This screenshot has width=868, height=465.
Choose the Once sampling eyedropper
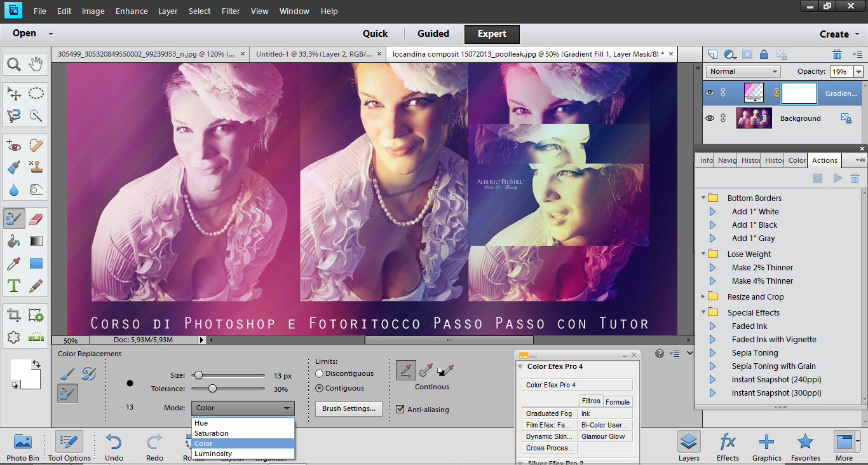pyautogui.click(x=426, y=370)
